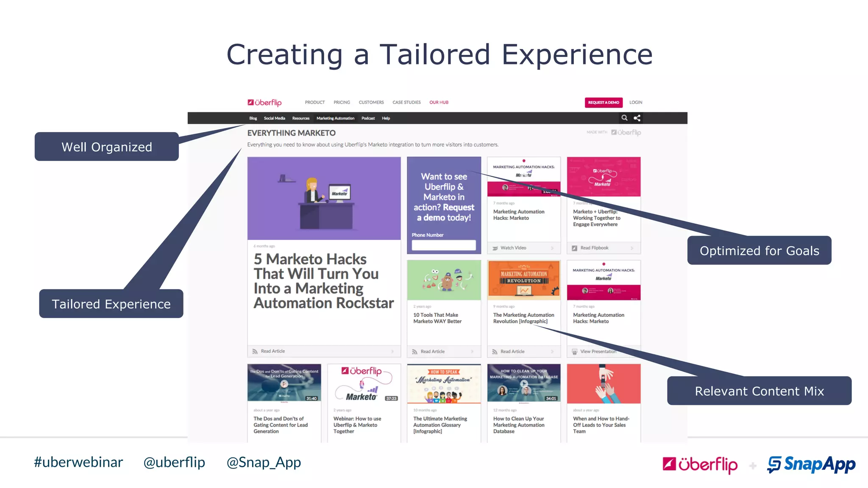This screenshot has width=868, height=488.
Task: Click 'The Marketing Automation Revolution [Infographic]' title
Action: pyautogui.click(x=523, y=318)
